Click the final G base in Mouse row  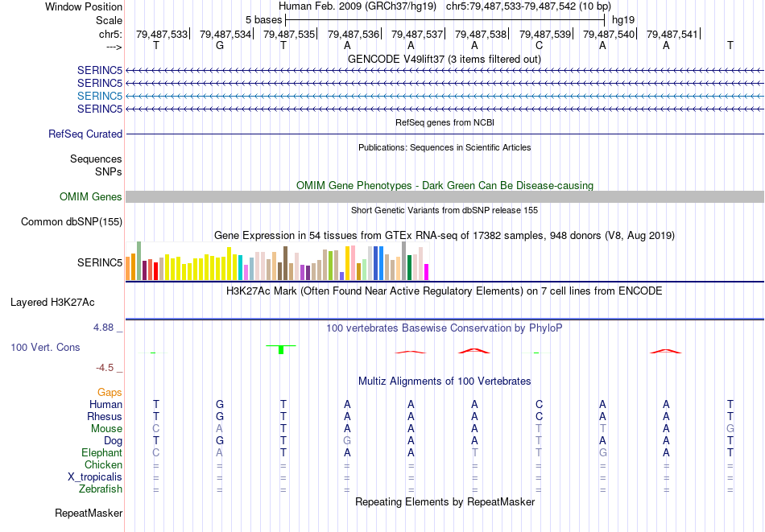(730, 429)
